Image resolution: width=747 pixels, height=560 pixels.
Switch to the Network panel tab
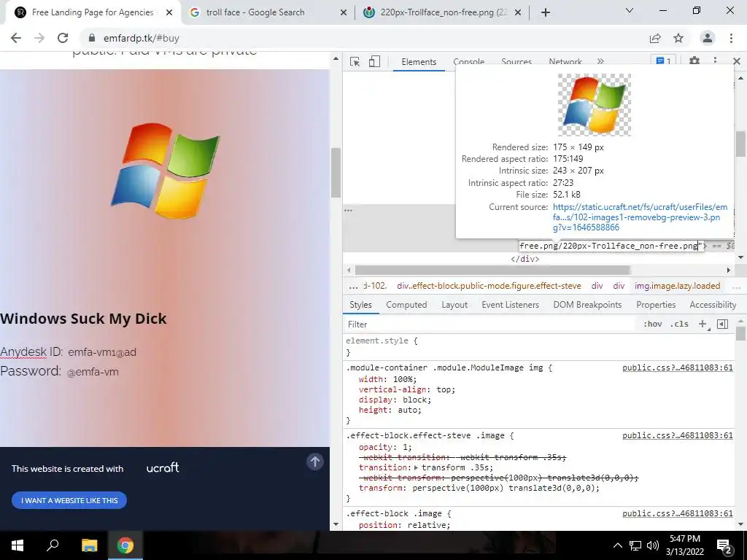565,62
